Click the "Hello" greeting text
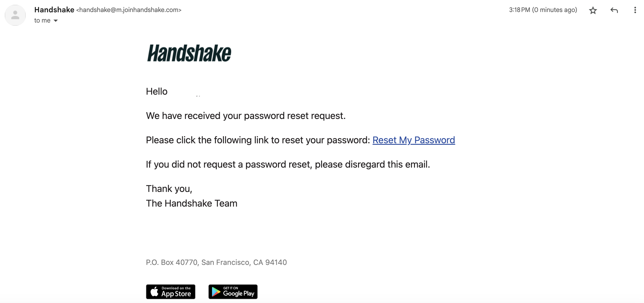This screenshot has width=644, height=303. [x=157, y=91]
